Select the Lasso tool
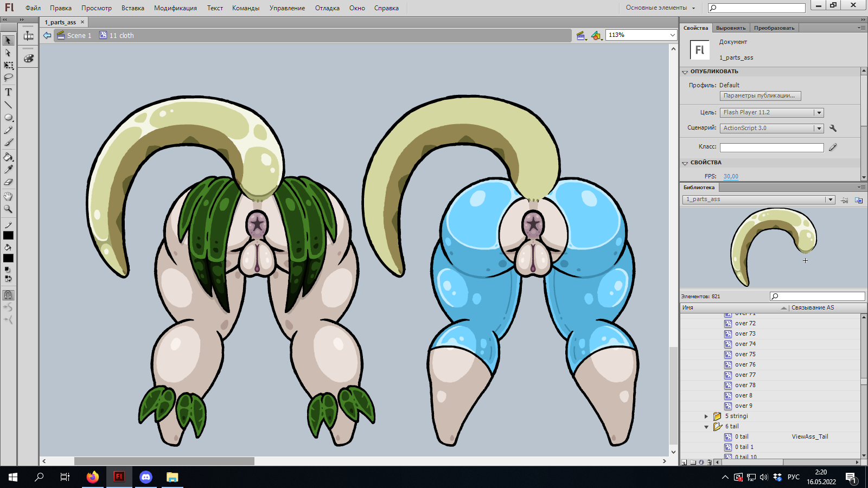The height and width of the screenshot is (488, 868). coord(8,78)
